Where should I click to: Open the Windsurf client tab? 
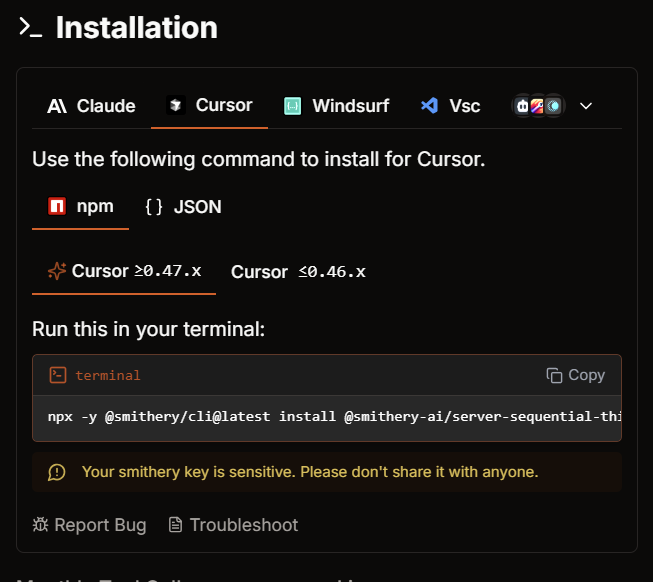[x=336, y=106]
